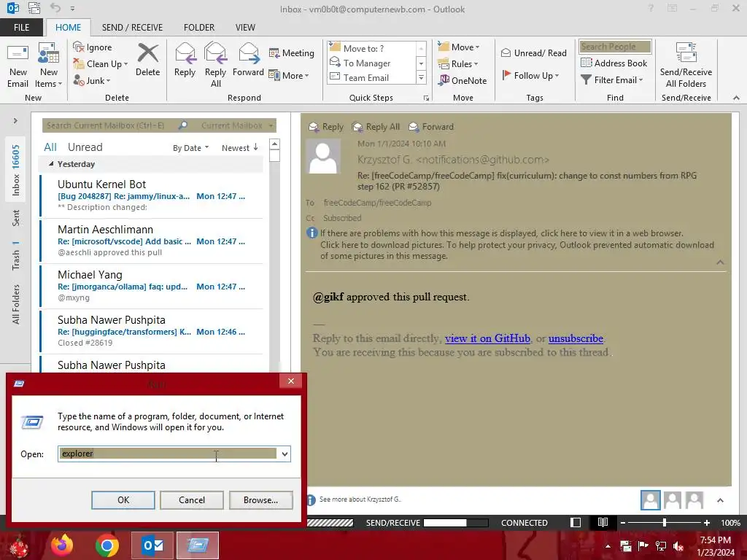This screenshot has height=560, width=747.
Task: Collapse the ribbon with the arrow
Action: point(736,98)
